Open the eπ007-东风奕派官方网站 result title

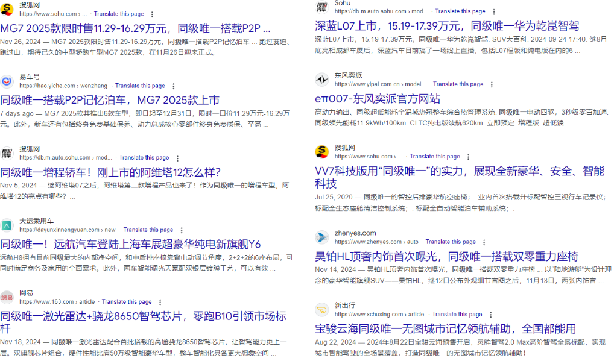coord(378,99)
